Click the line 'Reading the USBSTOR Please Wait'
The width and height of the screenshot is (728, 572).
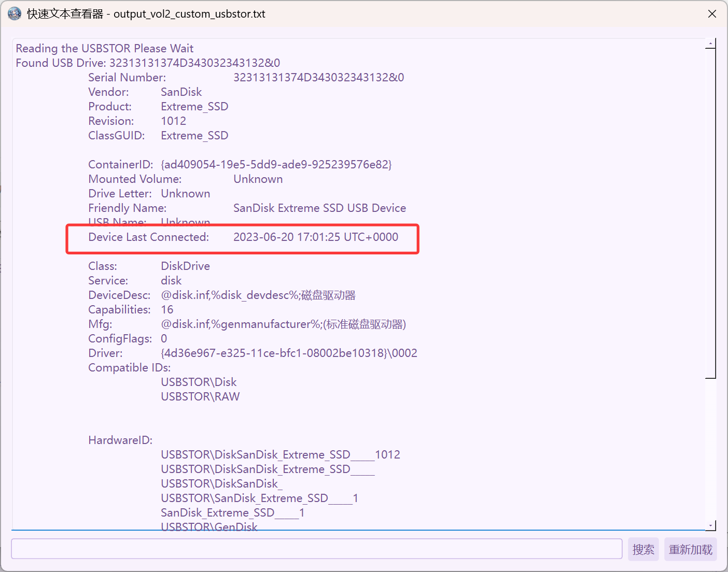(105, 48)
